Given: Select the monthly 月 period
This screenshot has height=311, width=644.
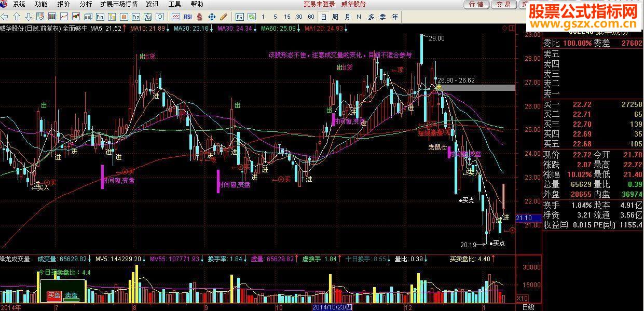Looking at the screenshot, I should [x=347, y=17].
